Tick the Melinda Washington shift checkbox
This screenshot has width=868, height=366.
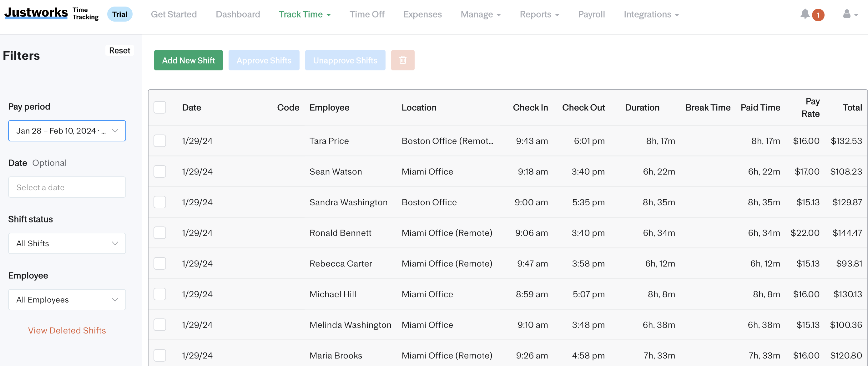(160, 325)
